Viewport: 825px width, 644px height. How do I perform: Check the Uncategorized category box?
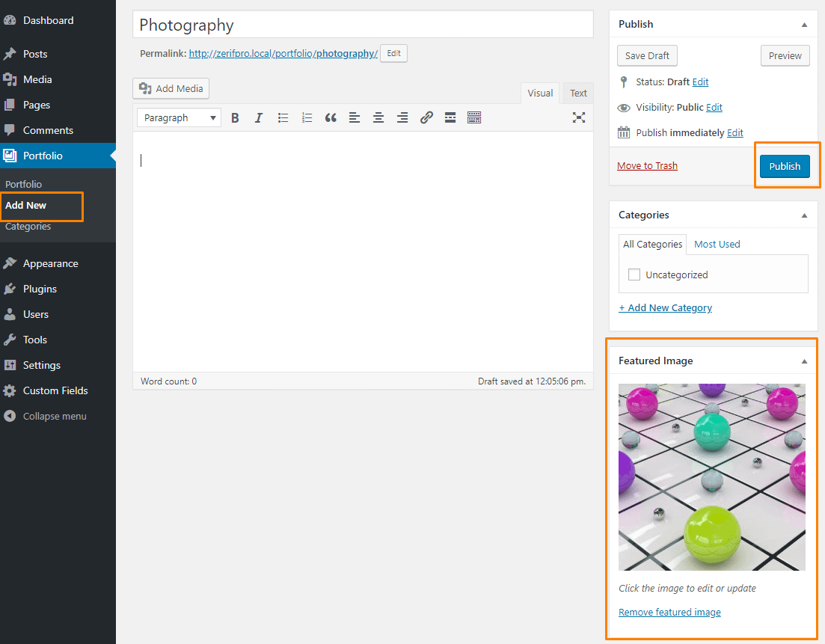[x=634, y=275]
